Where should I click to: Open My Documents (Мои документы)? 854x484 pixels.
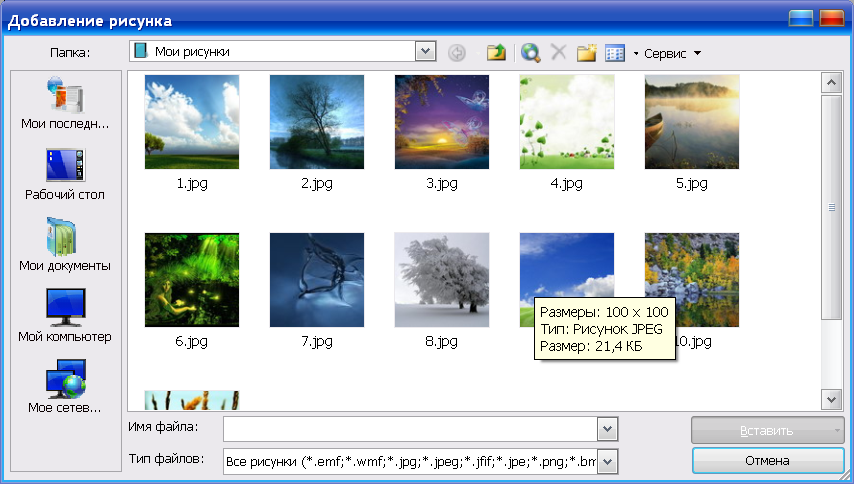[x=65, y=245]
